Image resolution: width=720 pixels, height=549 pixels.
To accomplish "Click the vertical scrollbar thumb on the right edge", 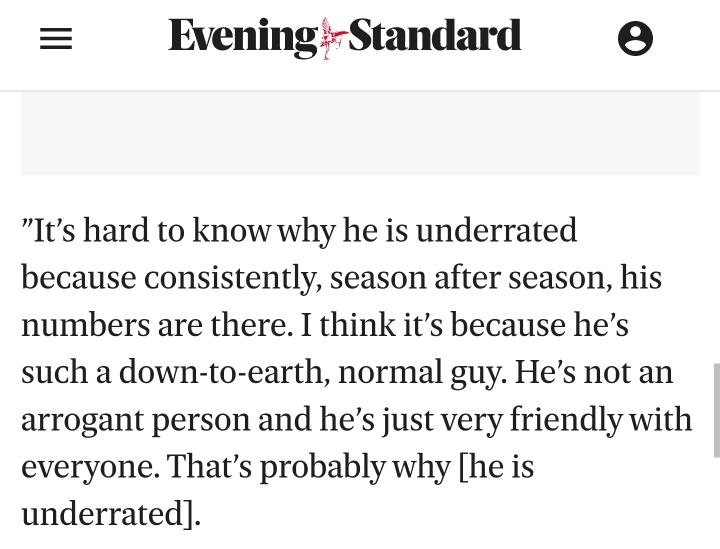I will tap(716, 410).
